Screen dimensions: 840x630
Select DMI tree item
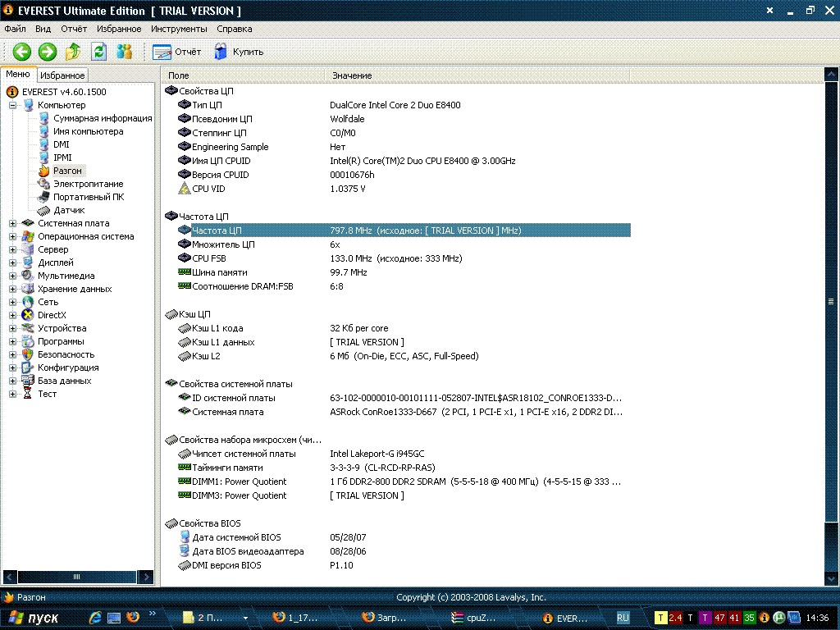[x=61, y=144]
